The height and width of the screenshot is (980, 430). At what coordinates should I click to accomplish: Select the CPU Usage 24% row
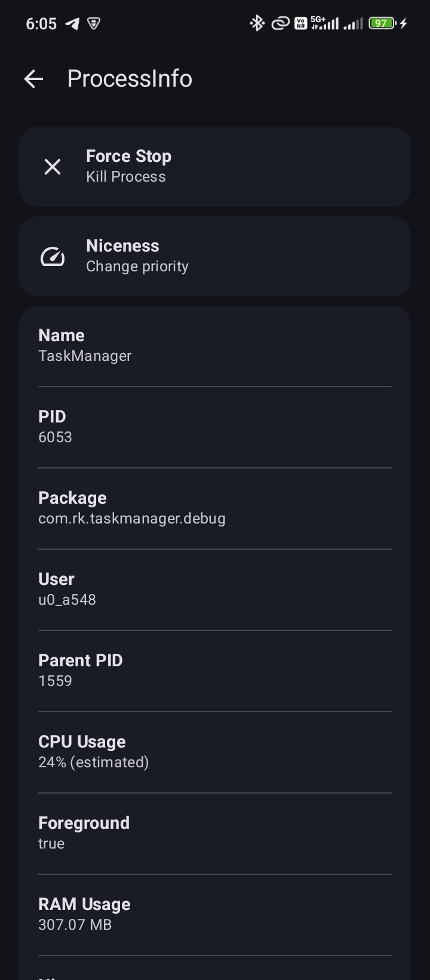click(x=215, y=752)
